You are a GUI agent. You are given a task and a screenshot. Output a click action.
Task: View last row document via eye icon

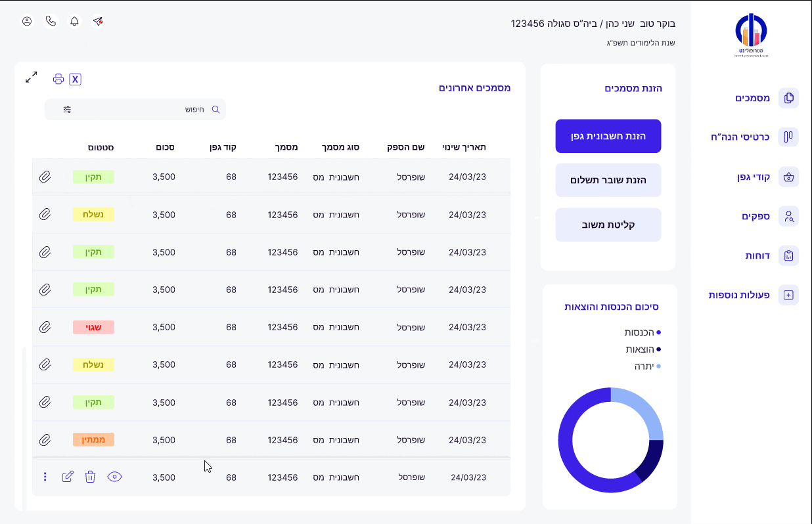pyautogui.click(x=115, y=477)
